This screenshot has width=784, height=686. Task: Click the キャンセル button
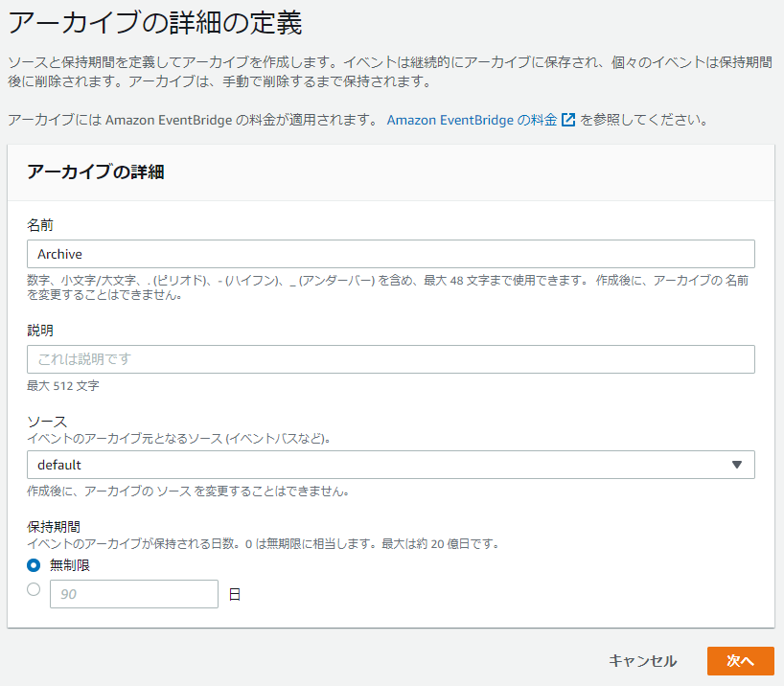(642, 661)
